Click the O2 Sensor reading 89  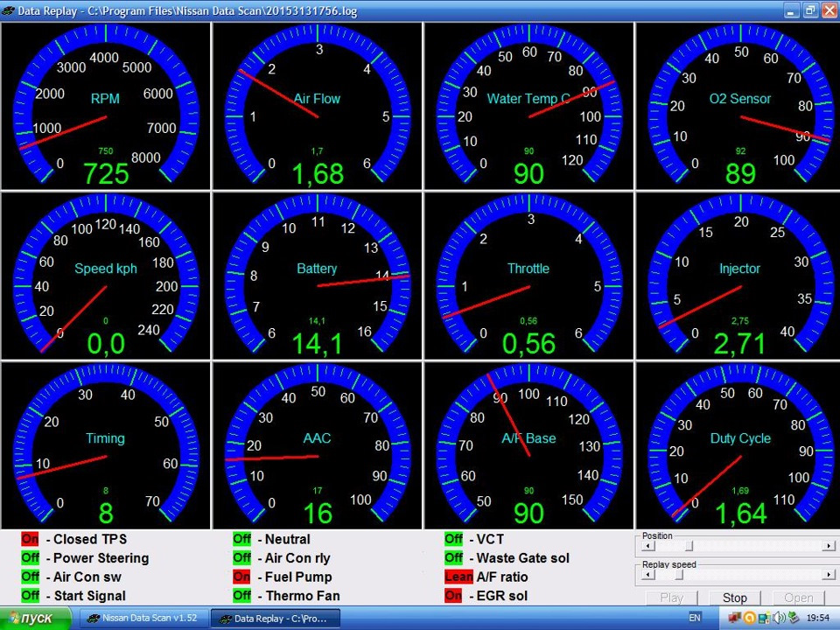tap(740, 173)
